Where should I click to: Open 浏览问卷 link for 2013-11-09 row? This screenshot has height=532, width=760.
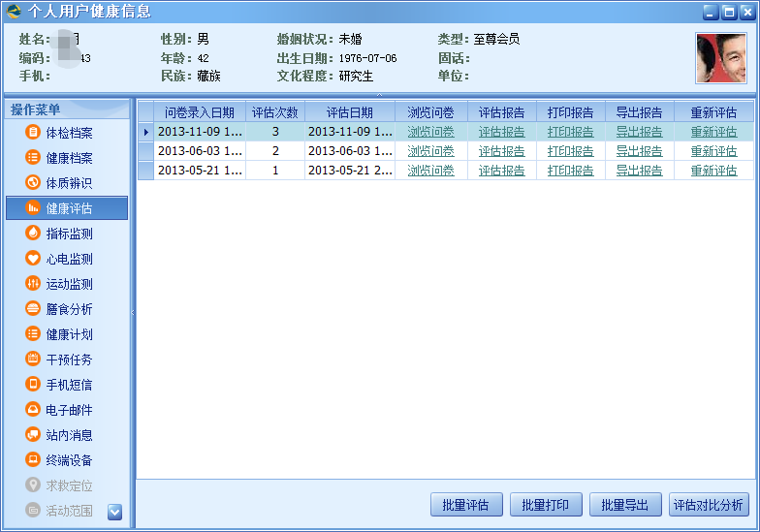tap(430, 132)
